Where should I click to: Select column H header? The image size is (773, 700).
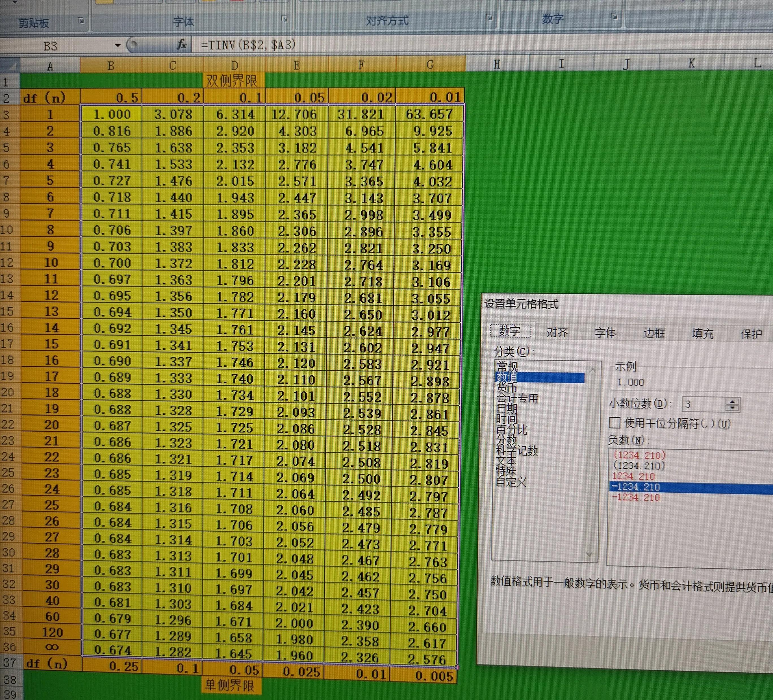click(497, 64)
